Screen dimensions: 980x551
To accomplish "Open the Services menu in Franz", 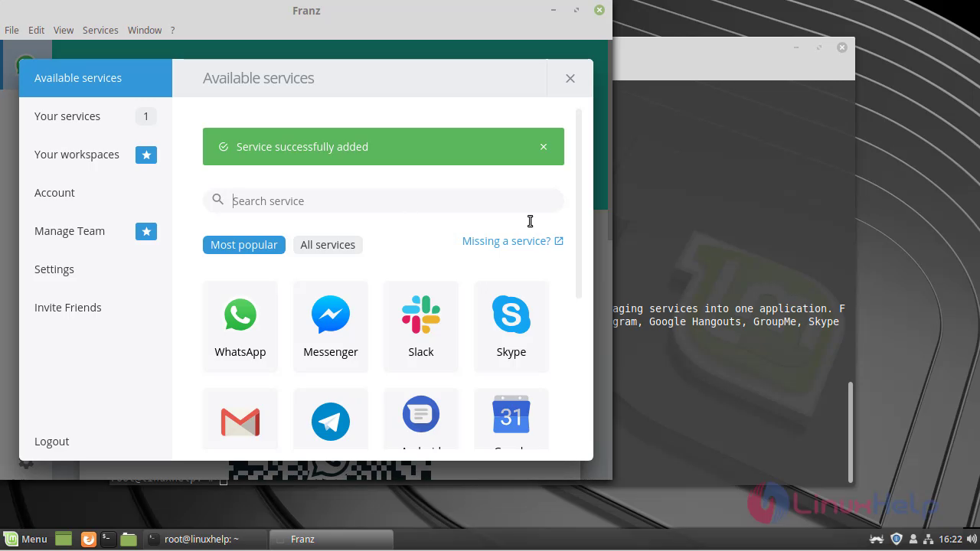I will click(100, 30).
